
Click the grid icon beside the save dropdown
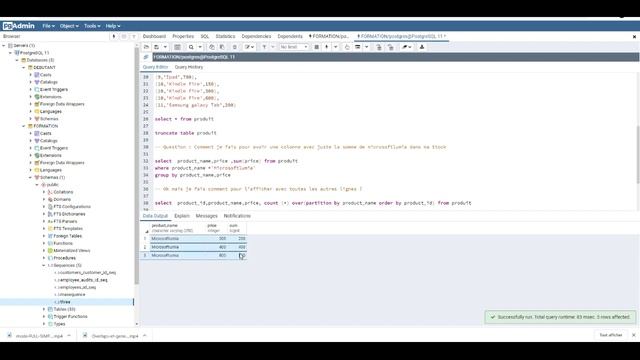[177, 47]
